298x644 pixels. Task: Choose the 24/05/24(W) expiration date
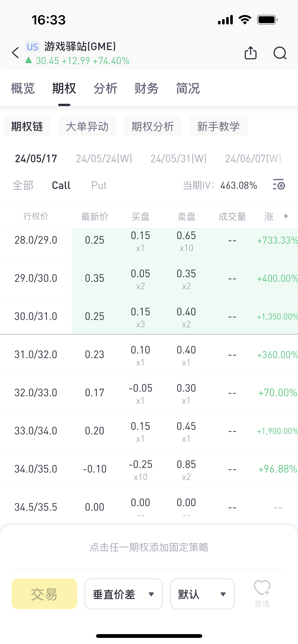(104, 158)
